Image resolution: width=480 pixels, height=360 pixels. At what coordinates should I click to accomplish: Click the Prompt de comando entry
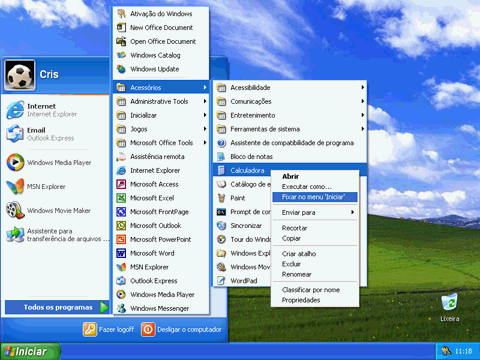tap(243, 212)
